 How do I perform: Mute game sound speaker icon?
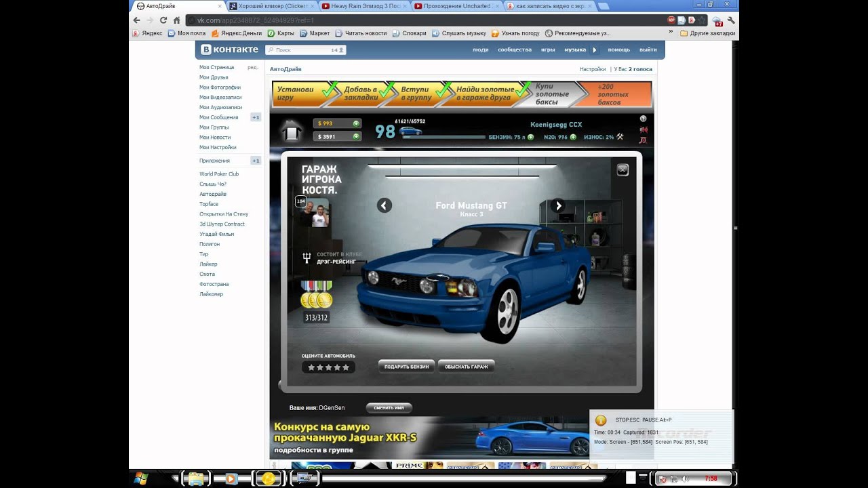tap(644, 129)
